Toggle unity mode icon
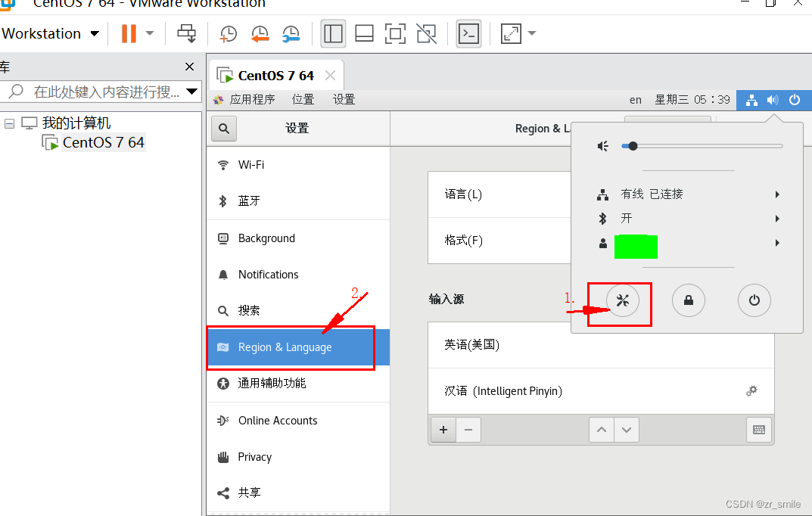The width and height of the screenshot is (812, 516). (x=427, y=33)
